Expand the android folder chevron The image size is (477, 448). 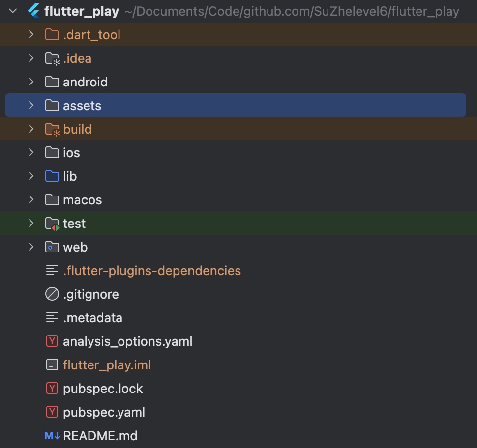(31, 82)
